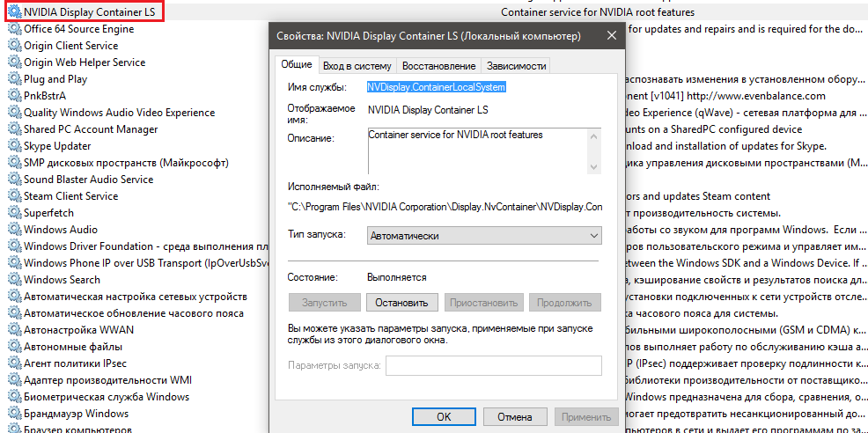This screenshot has width=868, height=433.
Task: Click gear icon beside Windows Phone IP over USB
Action: coord(14,263)
